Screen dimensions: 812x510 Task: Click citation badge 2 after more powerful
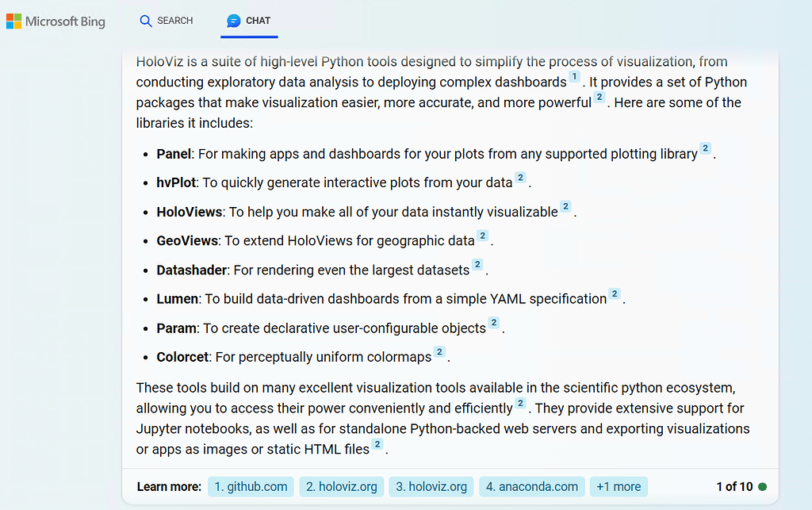pyautogui.click(x=599, y=98)
